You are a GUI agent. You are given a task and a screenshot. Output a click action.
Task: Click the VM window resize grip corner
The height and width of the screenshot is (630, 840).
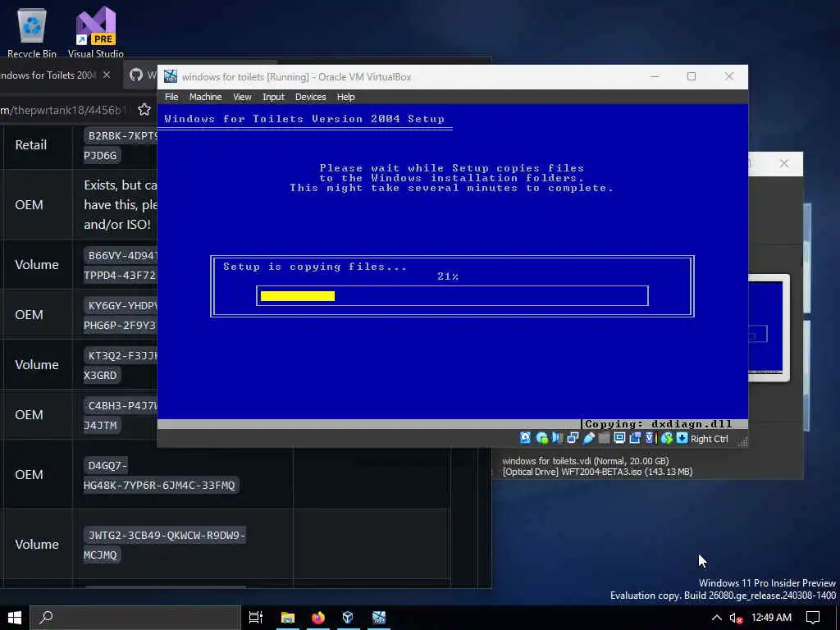pyautogui.click(x=742, y=442)
